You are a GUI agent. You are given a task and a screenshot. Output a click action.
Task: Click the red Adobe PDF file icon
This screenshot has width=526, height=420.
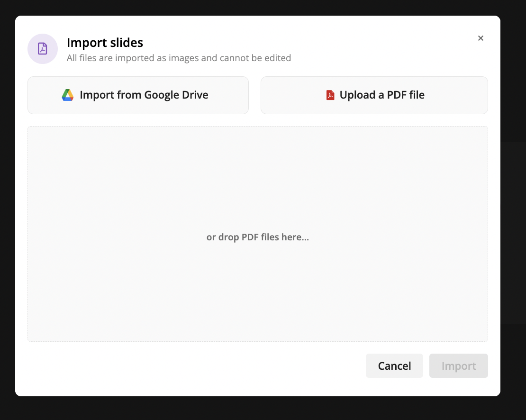click(330, 95)
